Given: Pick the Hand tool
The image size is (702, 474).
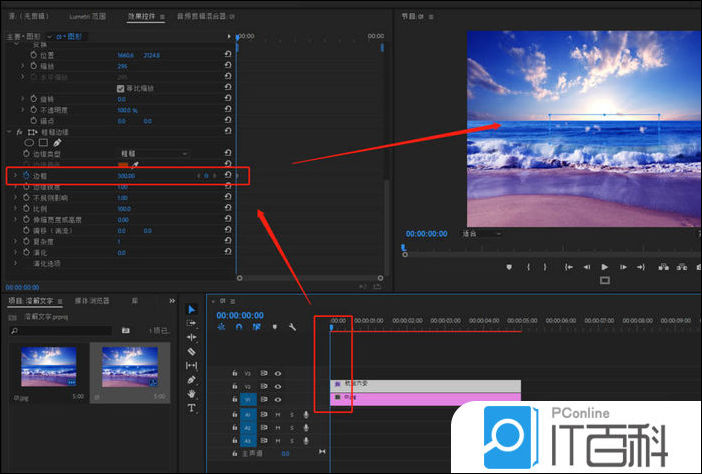Looking at the screenshot, I should 192,394.
